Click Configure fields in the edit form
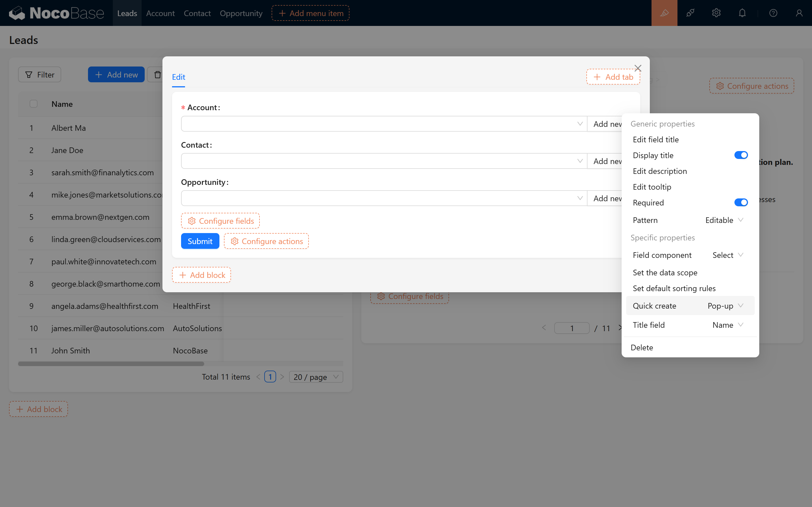Viewport: 812px width, 507px height. [221, 221]
